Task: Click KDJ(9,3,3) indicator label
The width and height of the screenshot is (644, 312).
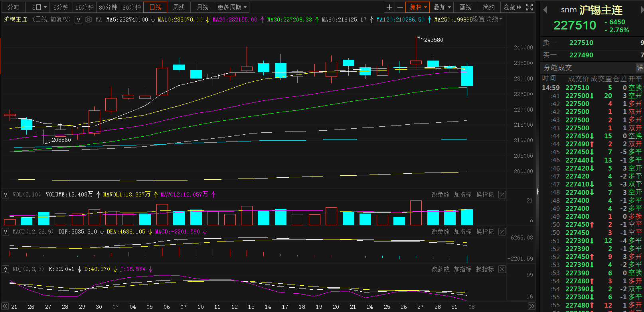Action: click(x=28, y=269)
